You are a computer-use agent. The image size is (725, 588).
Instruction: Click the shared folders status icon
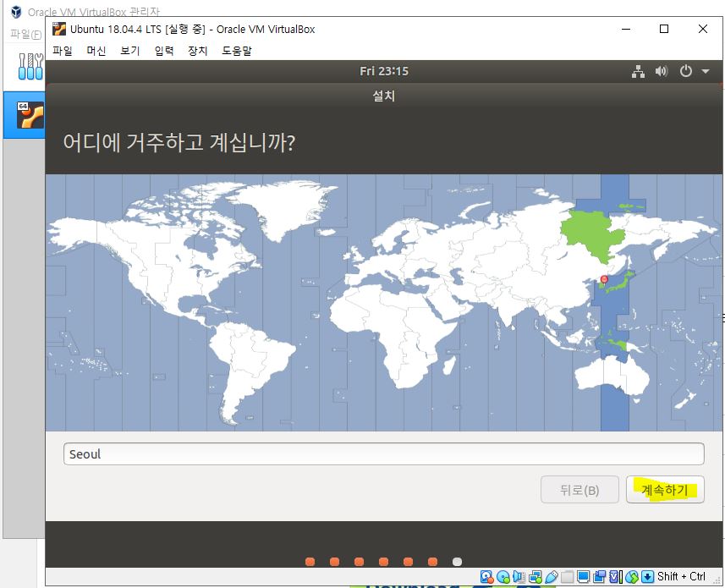[x=568, y=576]
